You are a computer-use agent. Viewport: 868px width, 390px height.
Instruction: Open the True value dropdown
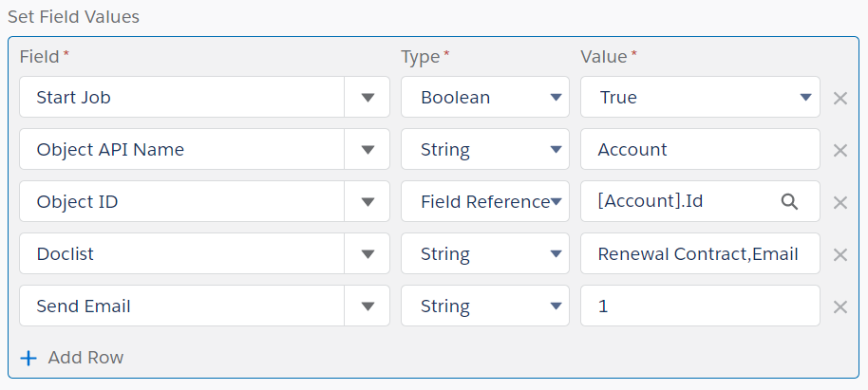point(700,98)
